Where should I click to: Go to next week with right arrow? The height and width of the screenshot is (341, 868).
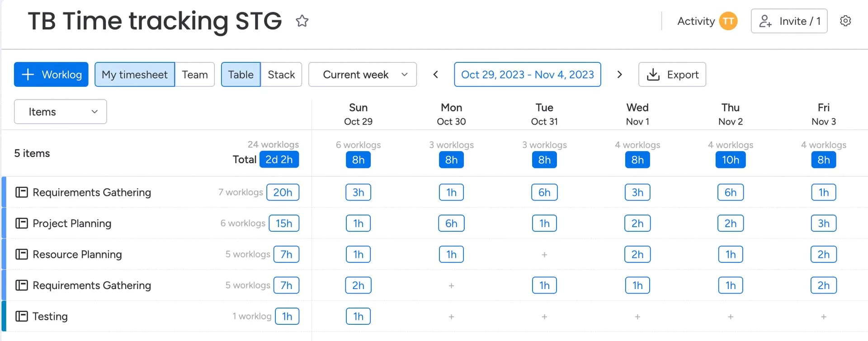pos(619,75)
